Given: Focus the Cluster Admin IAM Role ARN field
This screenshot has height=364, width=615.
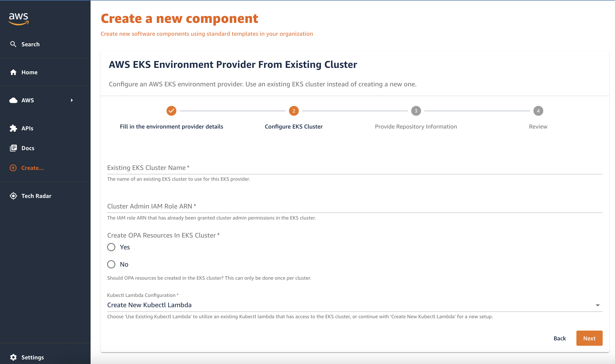Looking at the screenshot, I should pos(355,206).
